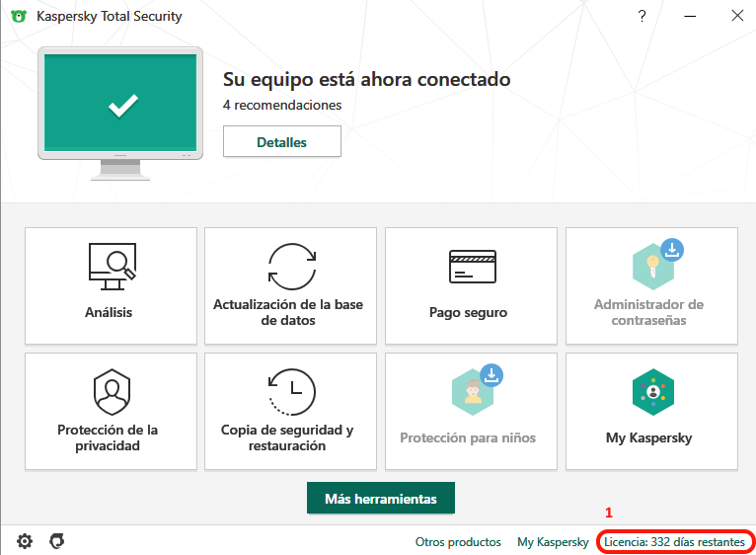Open settings with the gear icon

(x=25, y=541)
